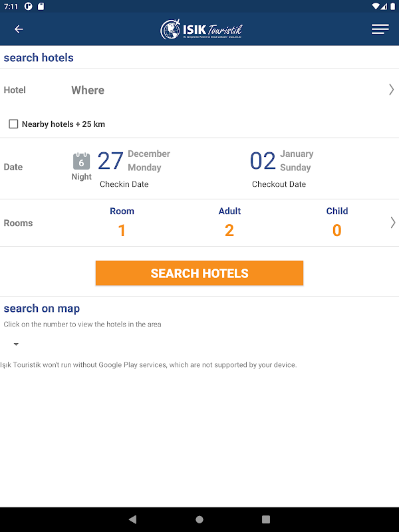Change the Room count value

(x=122, y=230)
